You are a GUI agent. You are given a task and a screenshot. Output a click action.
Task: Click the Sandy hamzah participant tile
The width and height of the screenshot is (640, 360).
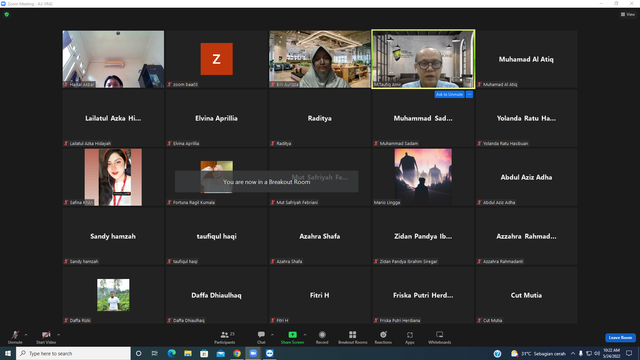pos(113,236)
